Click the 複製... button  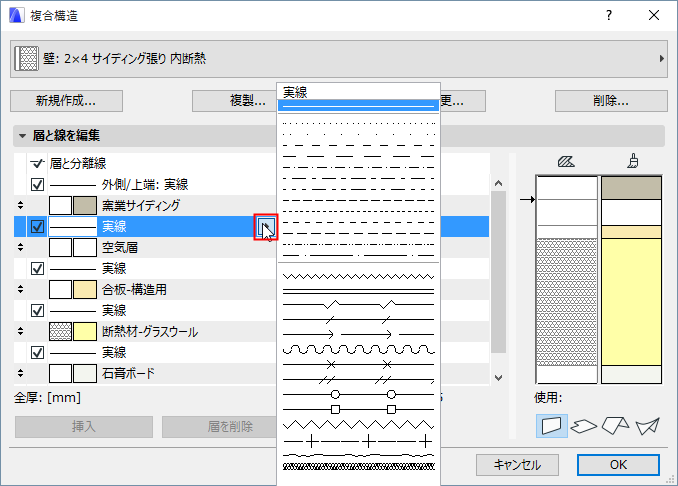pos(235,101)
